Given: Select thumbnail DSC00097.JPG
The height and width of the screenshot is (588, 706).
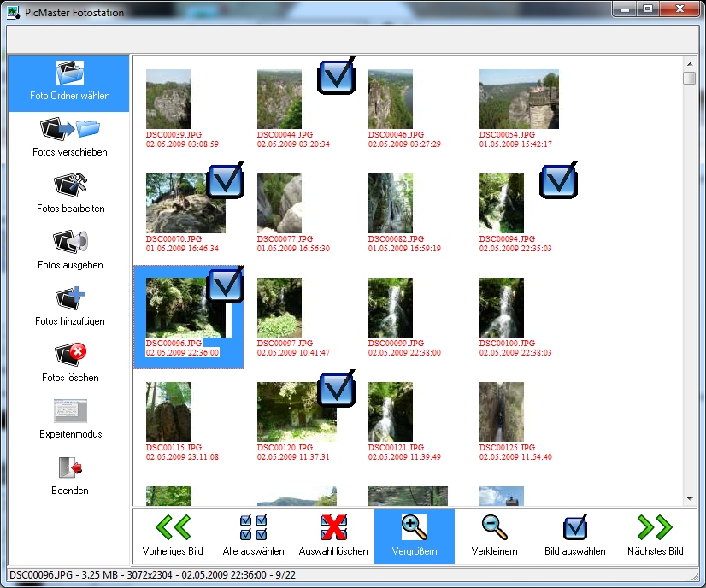Looking at the screenshot, I should [279, 308].
